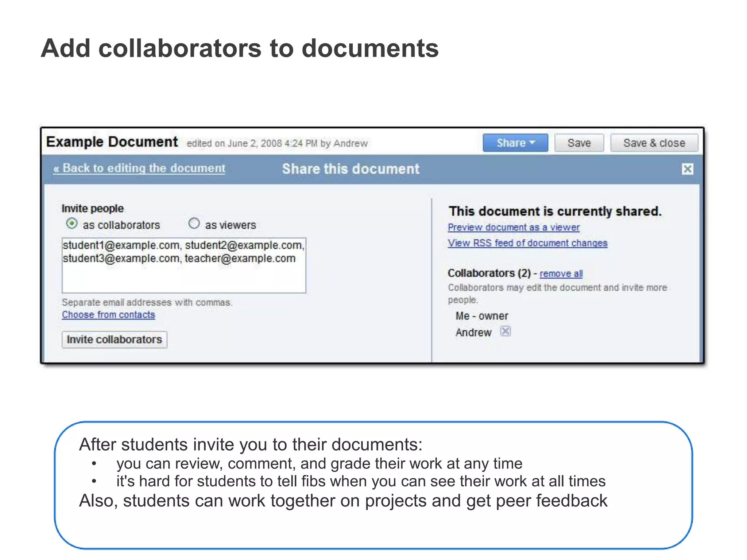Click 'Separate email addresses with commas' hint
Viewport: 747px width, 560px height.
click(147, 302)
